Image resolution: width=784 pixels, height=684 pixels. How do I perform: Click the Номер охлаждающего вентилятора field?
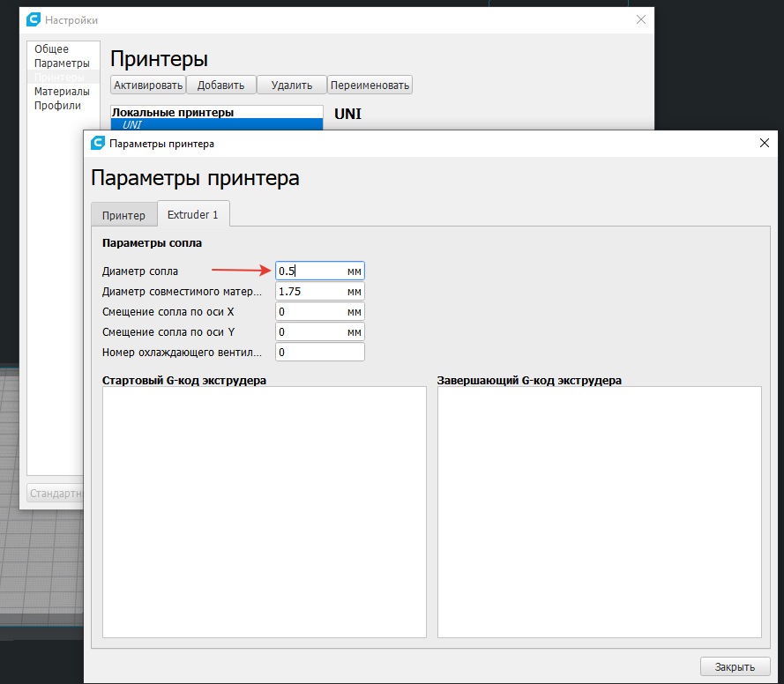(319, 353)
